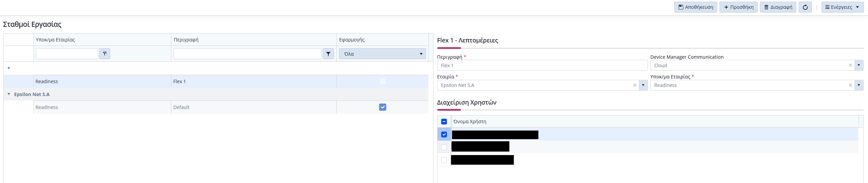Check the third user row checkbox
Viewport: 868px width, 183px height.
[444, 160]
